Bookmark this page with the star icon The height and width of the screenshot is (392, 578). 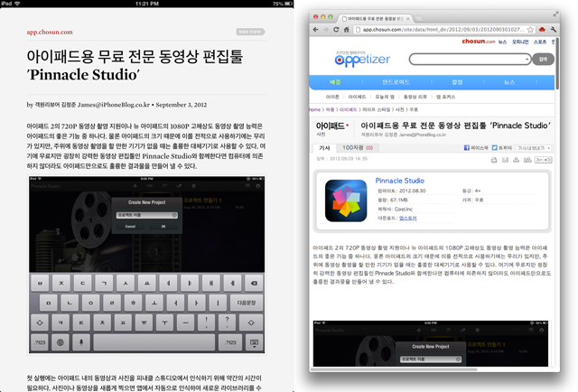point(530,30)
